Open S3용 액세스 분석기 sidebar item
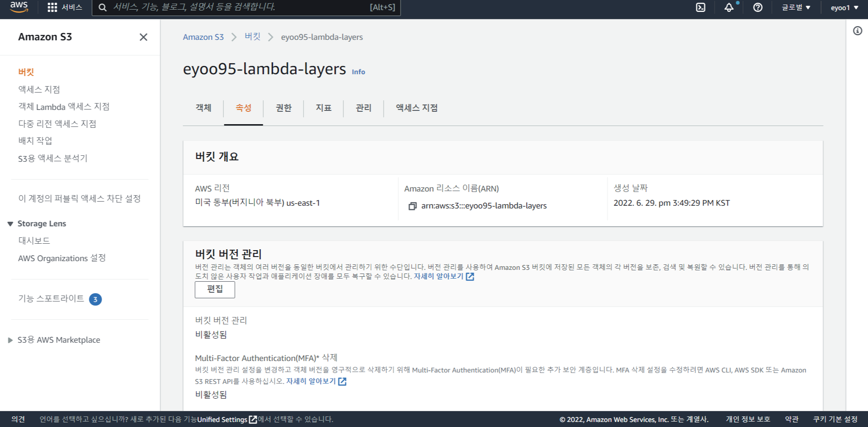Screen dimensions: 868x427 coord(53,159)
